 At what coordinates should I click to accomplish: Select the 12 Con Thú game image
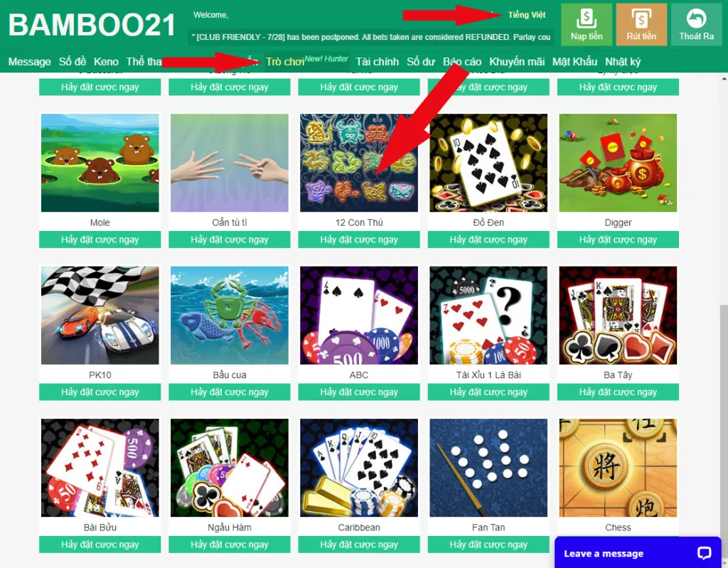tap(359, 163)
